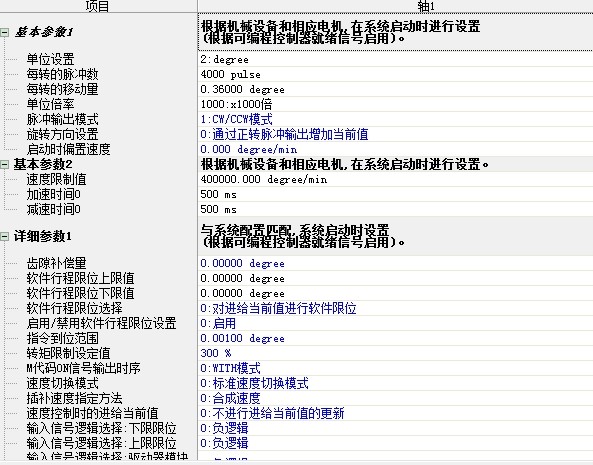Open the 单位倍率 1000:x1000倍 selection
Viewport: 593px width, 465px height.
(395, 104)
